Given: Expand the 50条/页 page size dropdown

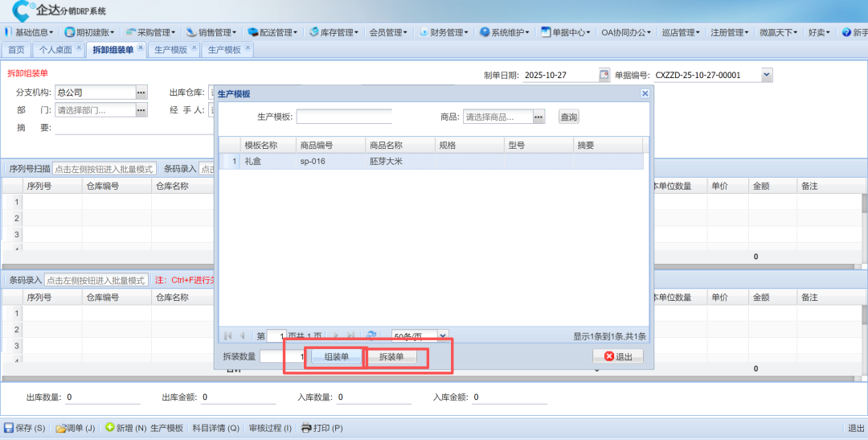Looking at the screenshot, I should [x=443, y=335].
